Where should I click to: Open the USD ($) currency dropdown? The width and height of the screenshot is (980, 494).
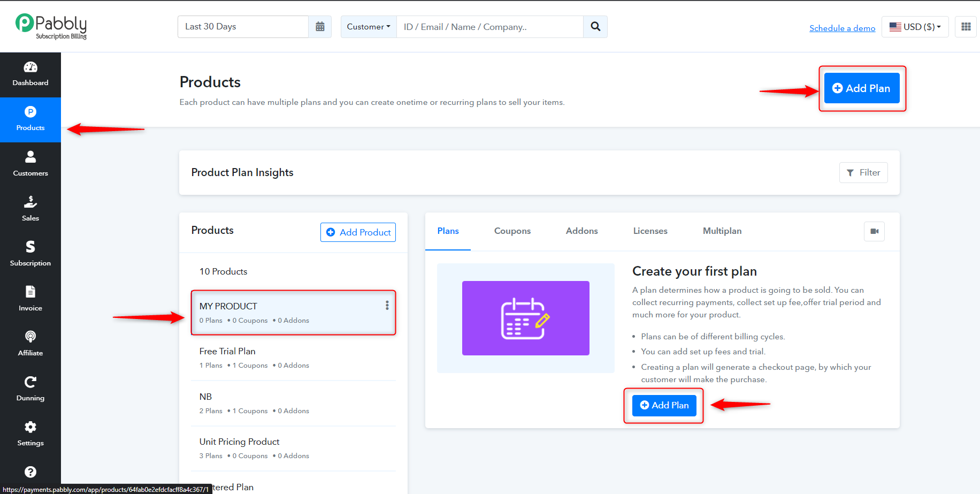[x=915, y=27]
